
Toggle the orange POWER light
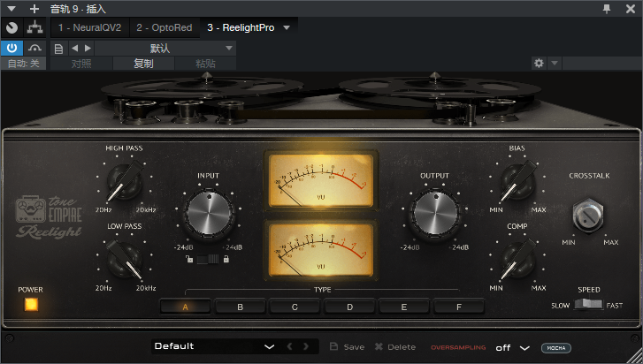coord(31,304)
